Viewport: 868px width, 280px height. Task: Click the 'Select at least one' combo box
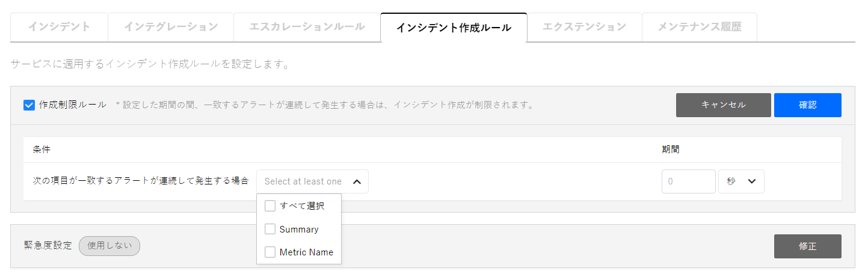(x=303, y=181)
